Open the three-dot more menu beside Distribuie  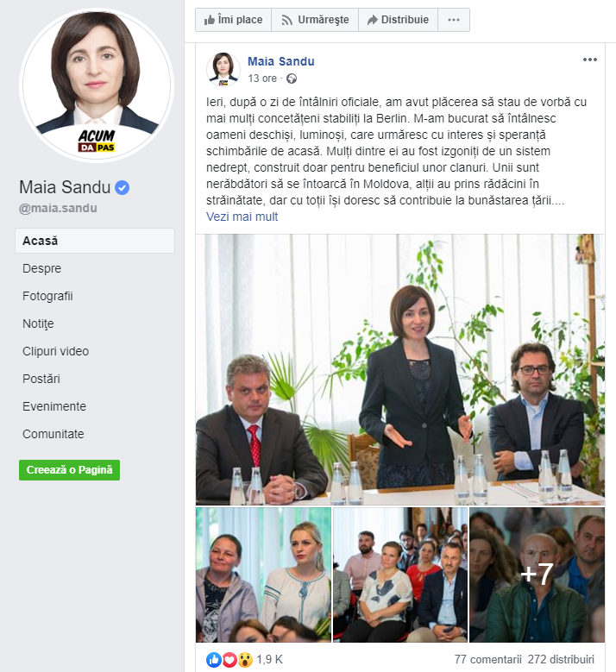pos(454,20)
